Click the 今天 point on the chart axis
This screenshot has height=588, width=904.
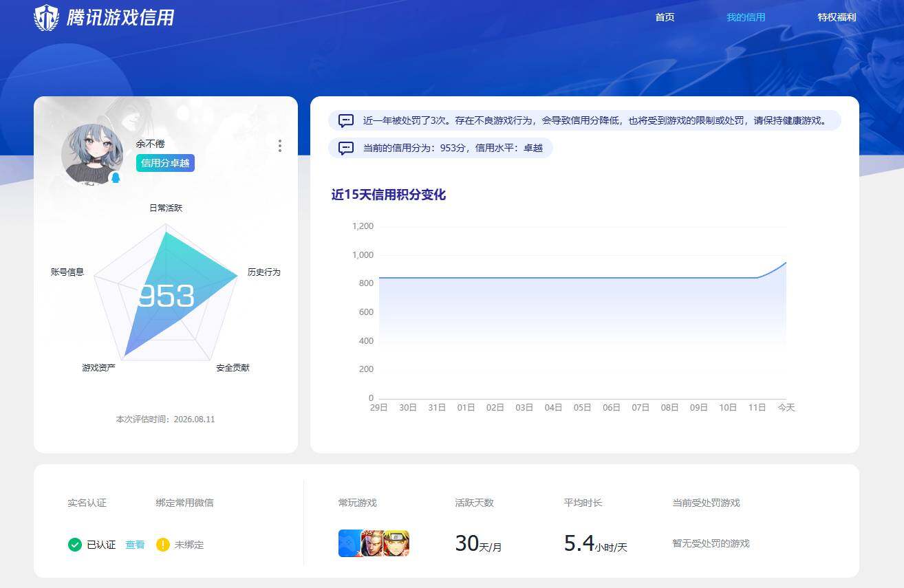tap(786, 408)
